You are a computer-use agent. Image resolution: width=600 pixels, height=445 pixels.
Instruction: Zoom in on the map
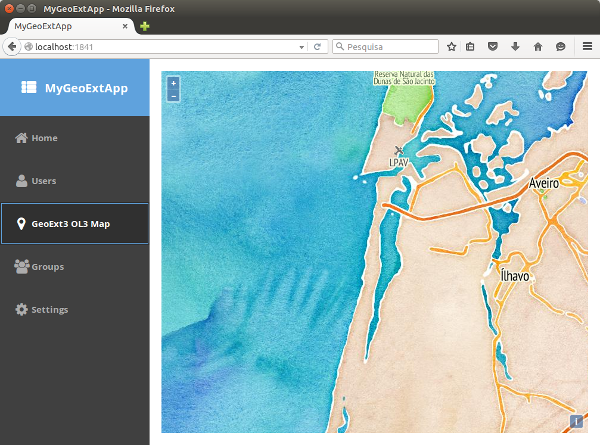click(173, 83)
